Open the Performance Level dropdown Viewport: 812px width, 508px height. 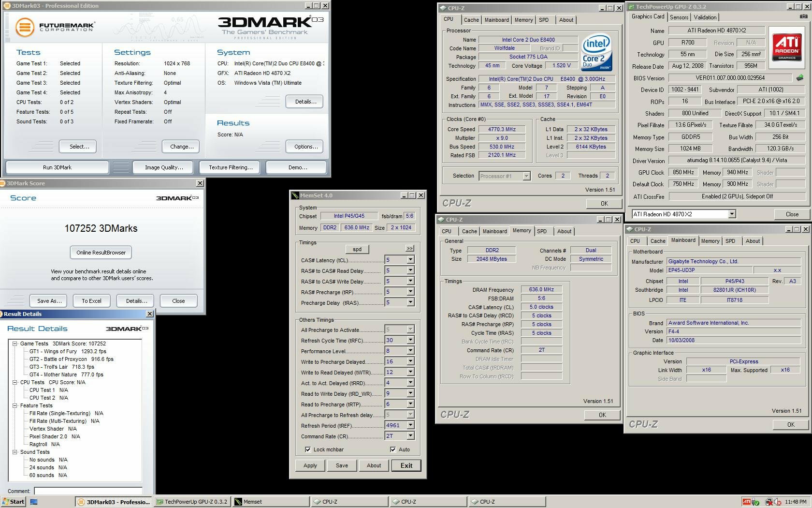click(x=410, y=351)
